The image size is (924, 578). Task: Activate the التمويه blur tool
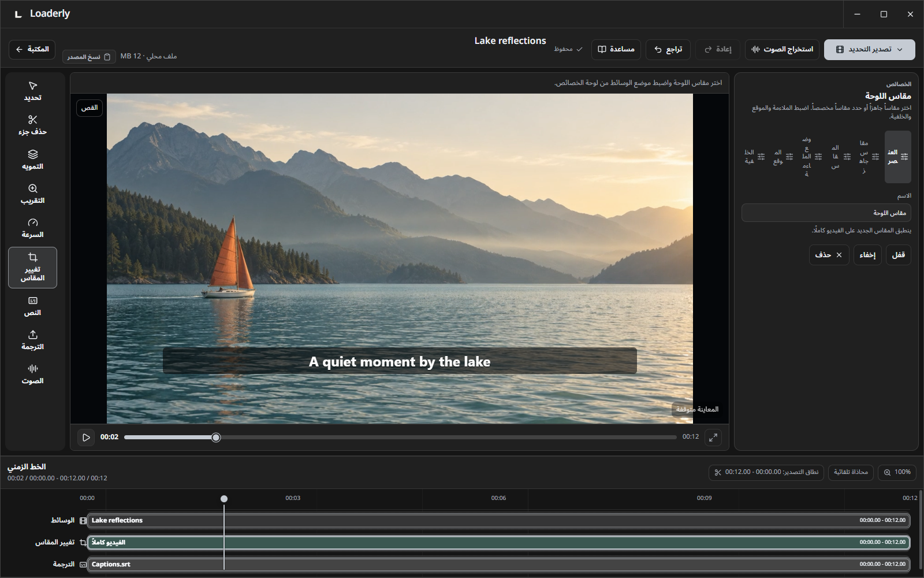(x=32, y=160)
